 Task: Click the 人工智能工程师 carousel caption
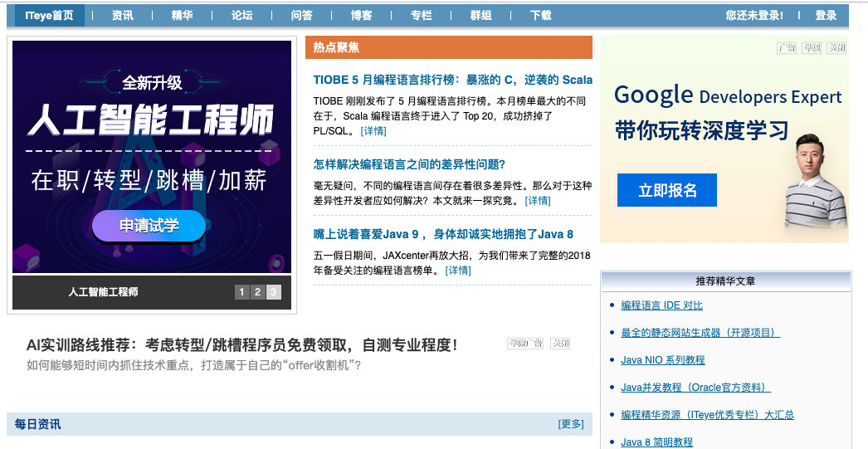104,292
